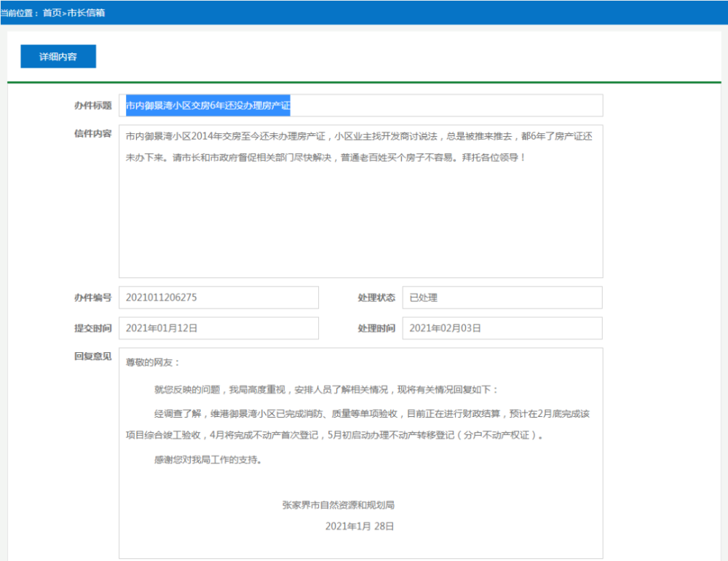The image size is (728, 561).
Task: Select the 办件编号 field 2021011206275
Action: (218, 298)
